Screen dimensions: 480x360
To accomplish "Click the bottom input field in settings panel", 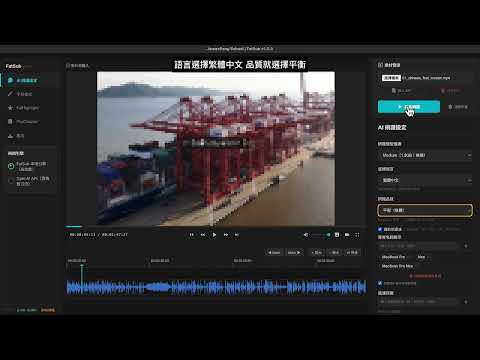I will click(x=419, y=301).
